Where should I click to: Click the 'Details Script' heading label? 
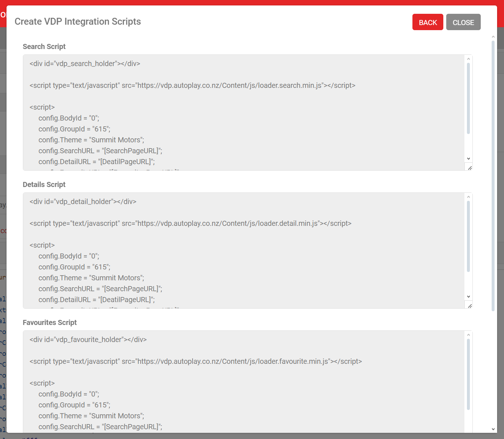point(44,184)
